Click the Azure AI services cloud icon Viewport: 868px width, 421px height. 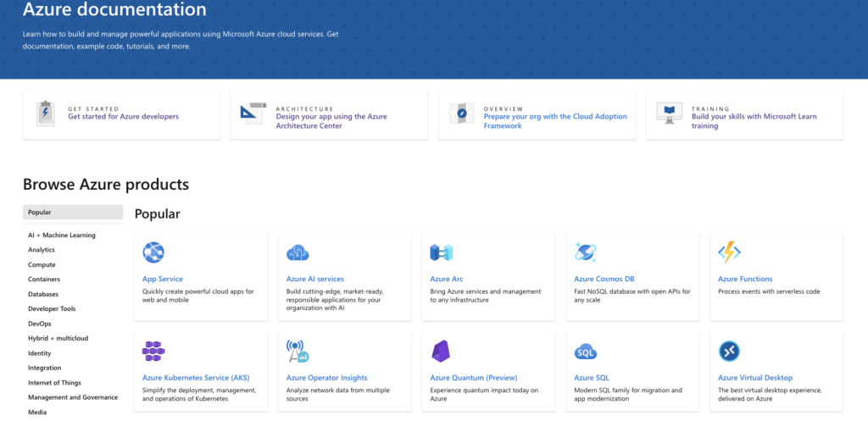click(298, 252)
